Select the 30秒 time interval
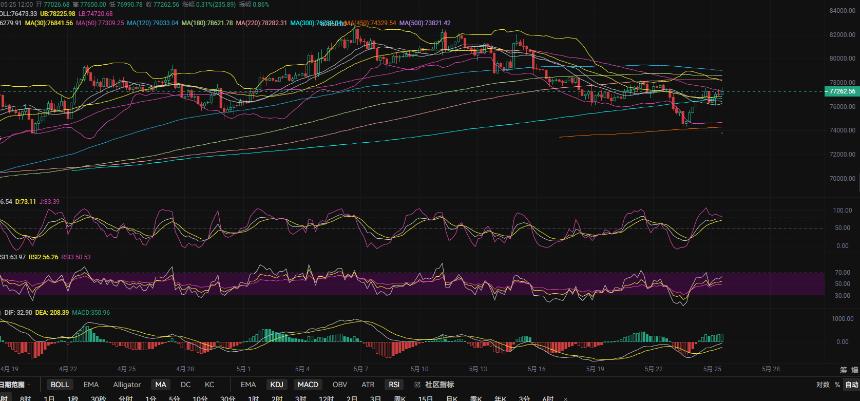 coord(98,398)
